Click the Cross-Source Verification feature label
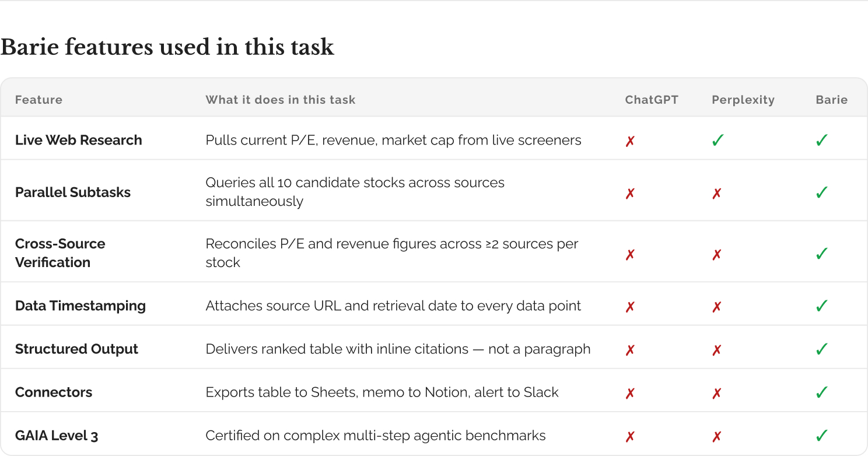 click(60, 252)
